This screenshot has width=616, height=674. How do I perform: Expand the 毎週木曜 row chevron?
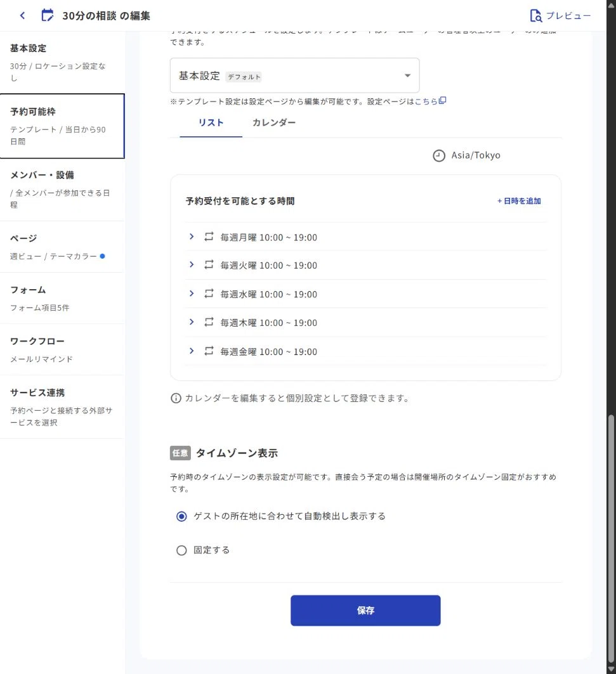[192, 322]
